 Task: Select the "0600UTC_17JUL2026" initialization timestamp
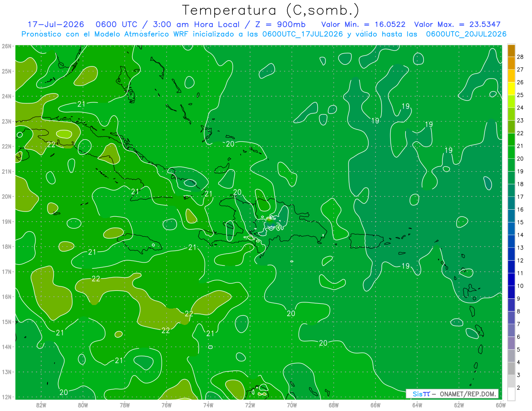click(302, 34)
